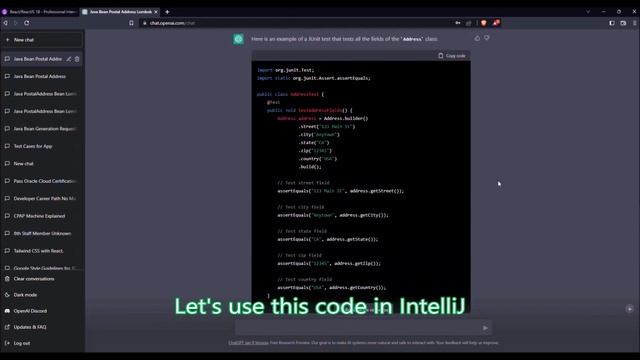Rename the selected chat via the pencil icon
This screenshot has height=360, width=640.
pyautogui.click(x=69, y=59)
